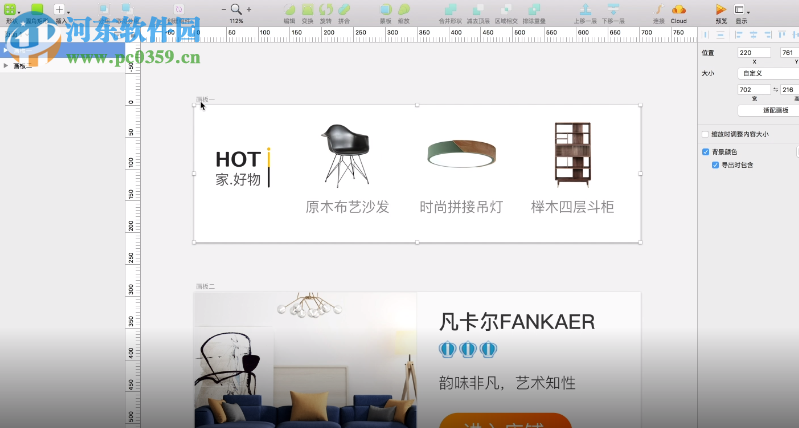Select the HOT heading text on the canvas
799x428 pixels.
coord(238,159)
